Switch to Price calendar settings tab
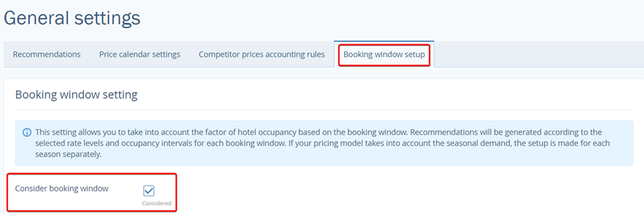The height and width of the screenshot is (215, 644). pos(140,54)
